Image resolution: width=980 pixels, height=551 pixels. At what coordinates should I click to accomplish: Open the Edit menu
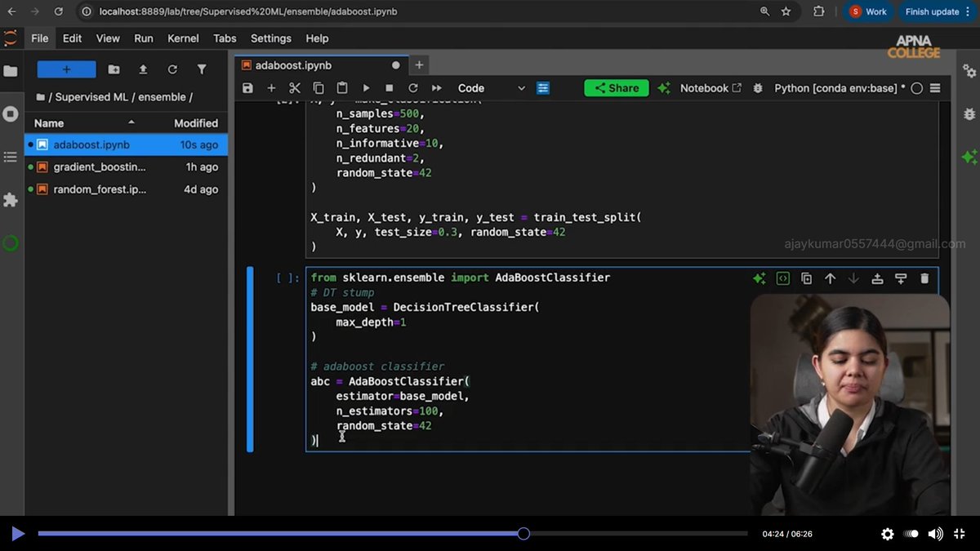point(73,38)
